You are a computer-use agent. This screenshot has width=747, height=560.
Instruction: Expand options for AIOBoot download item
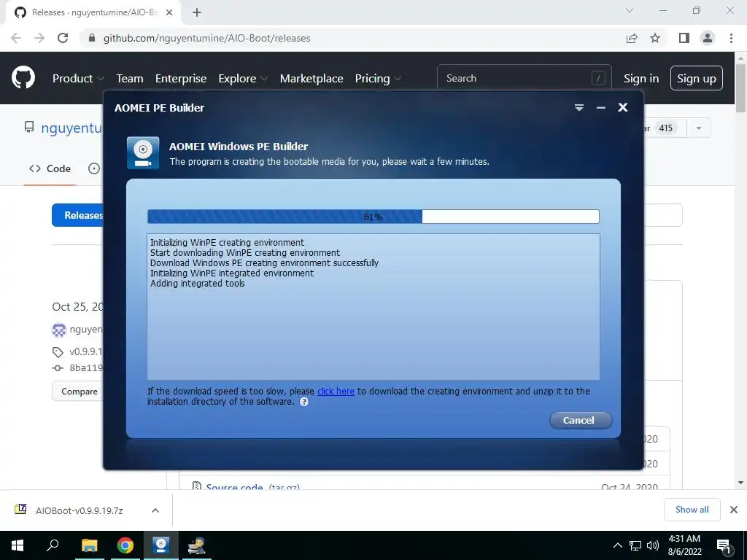coord(155,510)
